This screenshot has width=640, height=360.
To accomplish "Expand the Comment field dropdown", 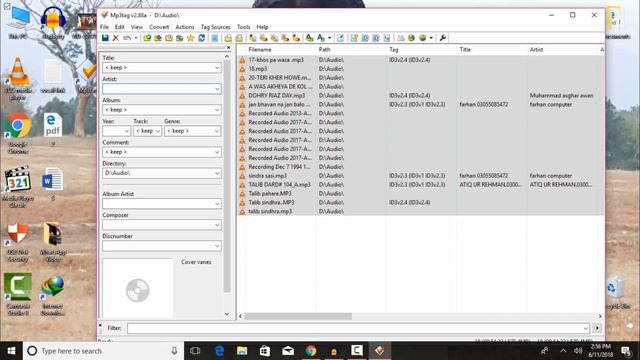I will coord(217,152).
